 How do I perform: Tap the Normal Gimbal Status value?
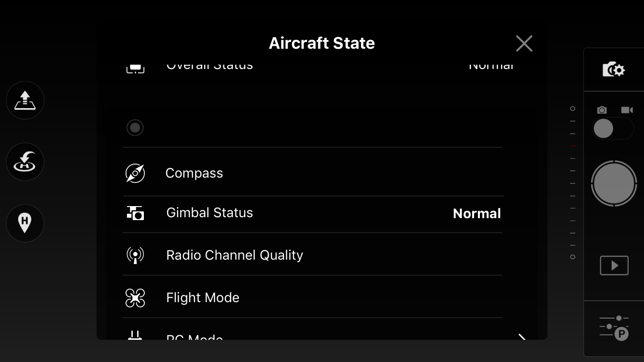[477, 213]
